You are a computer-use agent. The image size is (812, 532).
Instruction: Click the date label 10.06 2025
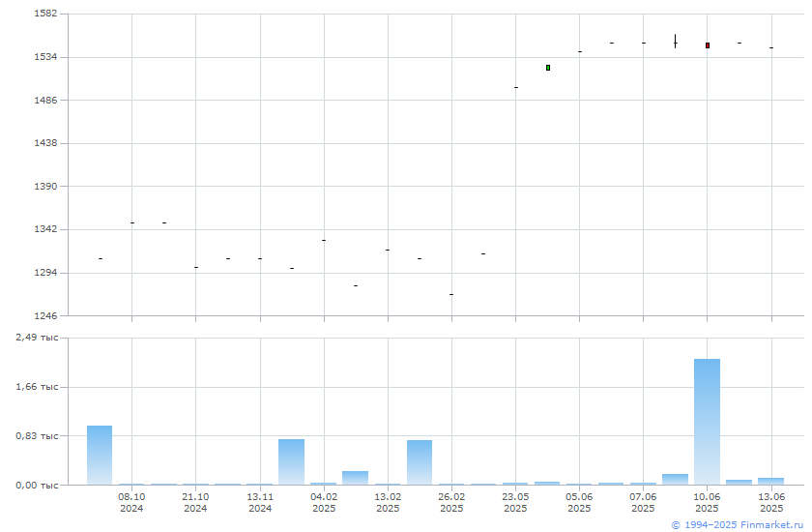click(707, 502)
